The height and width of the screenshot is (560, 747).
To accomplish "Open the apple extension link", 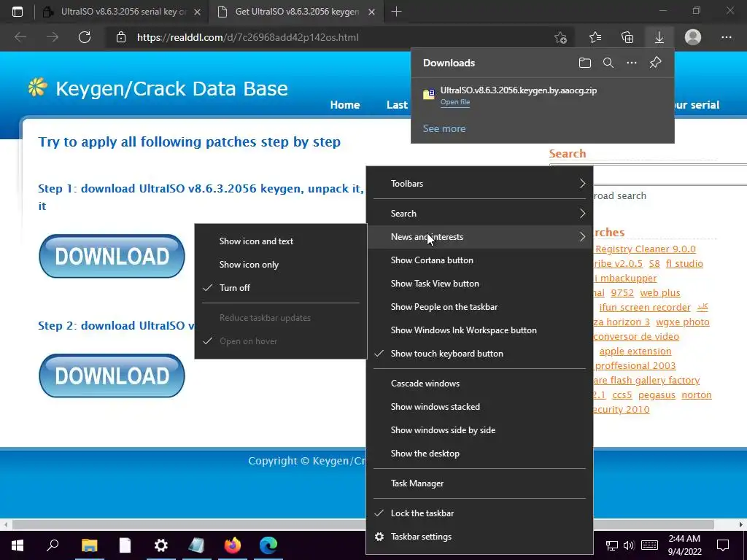I will pos(635,351).
